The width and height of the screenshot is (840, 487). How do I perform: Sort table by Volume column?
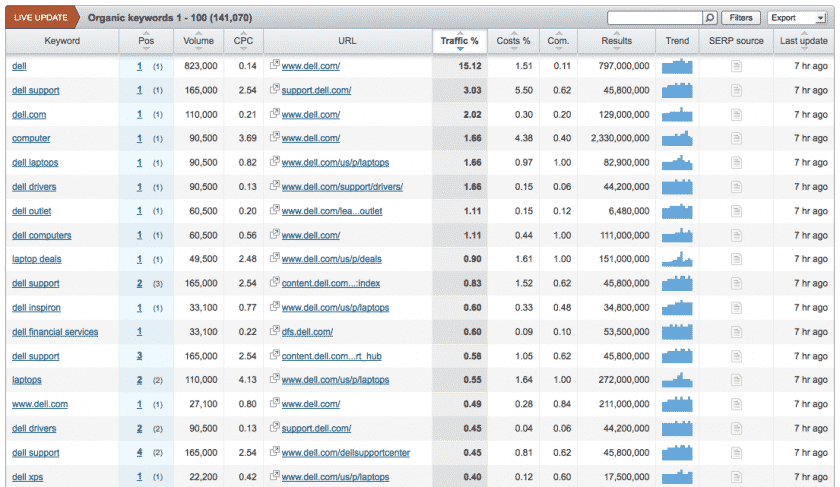tap(198, 41)
